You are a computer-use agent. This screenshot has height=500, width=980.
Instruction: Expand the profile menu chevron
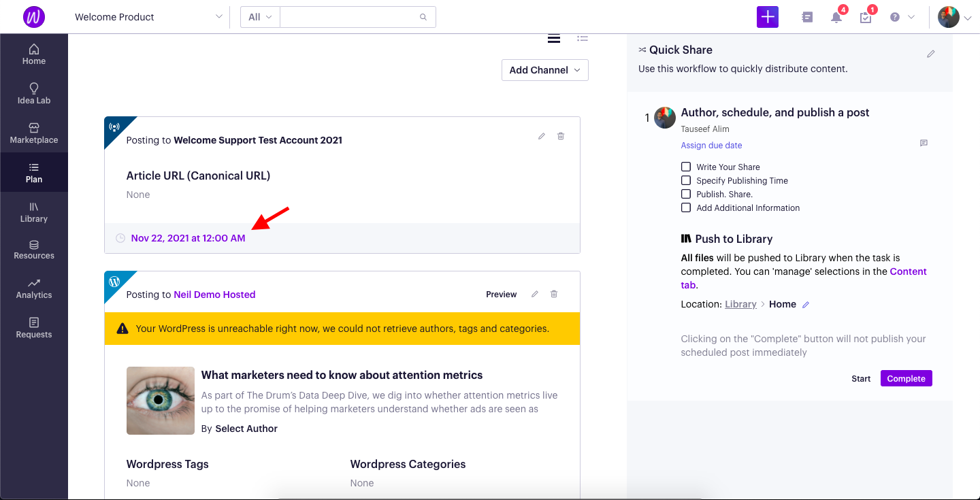(968, 18)
